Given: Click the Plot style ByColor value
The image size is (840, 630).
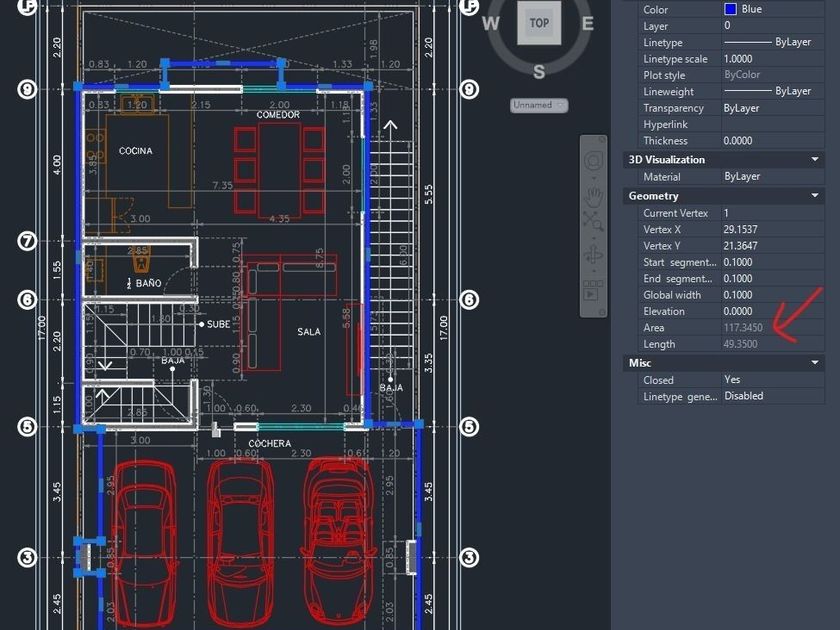Looking at the screenshot, I should click(772, 75).
